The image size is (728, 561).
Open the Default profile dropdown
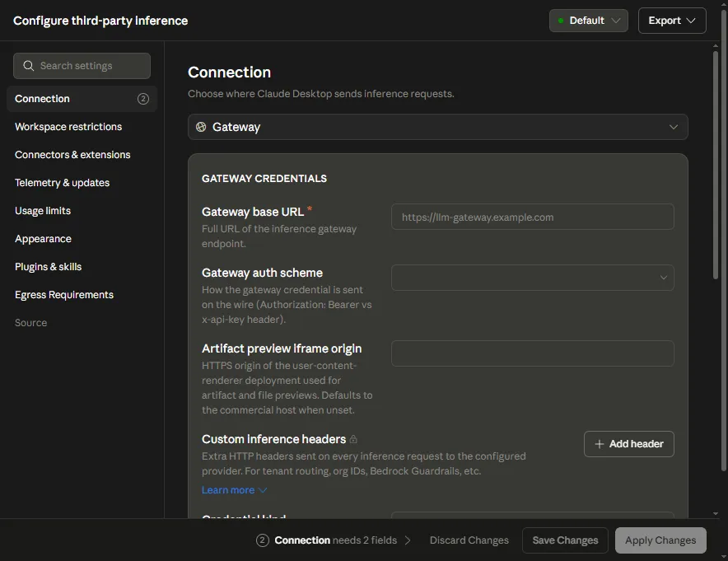click(588, 21)
